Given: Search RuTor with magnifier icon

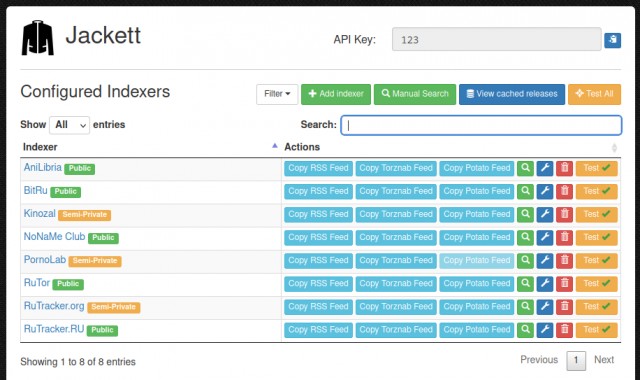Looking at the screenshot, I should coord(525,283).
